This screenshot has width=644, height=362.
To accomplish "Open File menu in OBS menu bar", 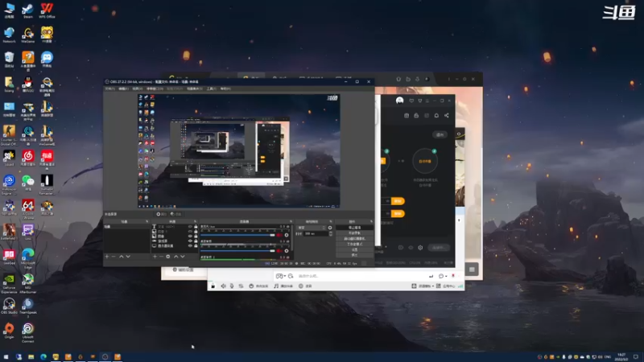I will [110, 88].
